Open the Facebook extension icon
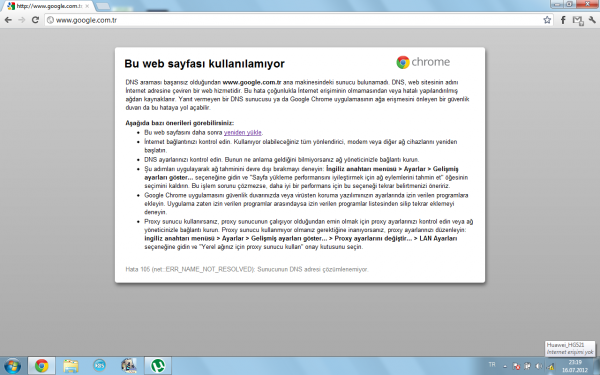Viewport: 600px width, 375px height. pyautogui.click(x=563, y=20)
